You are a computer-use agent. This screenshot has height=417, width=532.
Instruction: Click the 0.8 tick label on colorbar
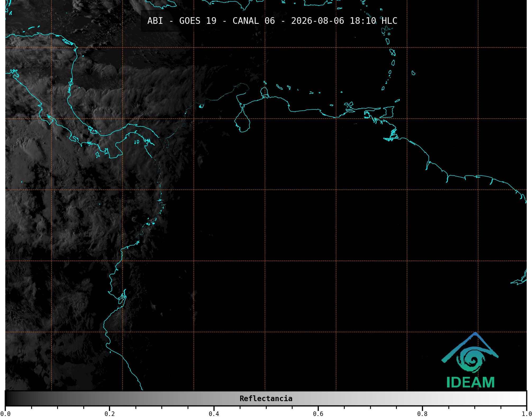[x=422, y=414]
